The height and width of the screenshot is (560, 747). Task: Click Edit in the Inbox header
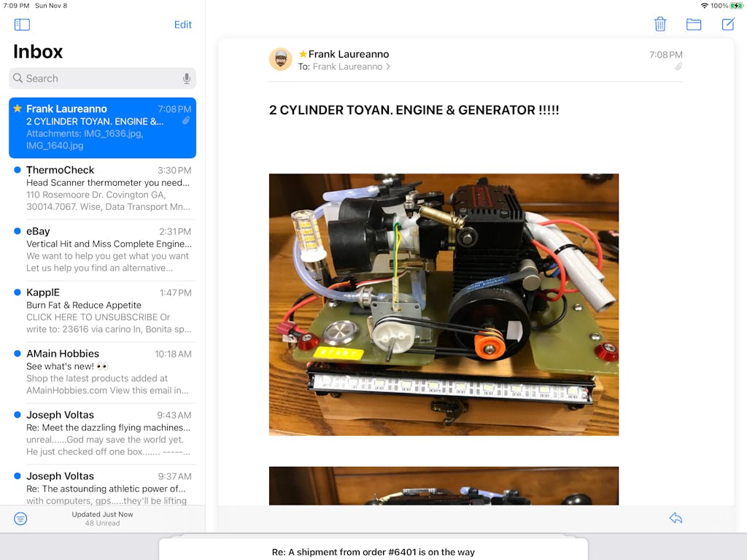coord(183,25)
